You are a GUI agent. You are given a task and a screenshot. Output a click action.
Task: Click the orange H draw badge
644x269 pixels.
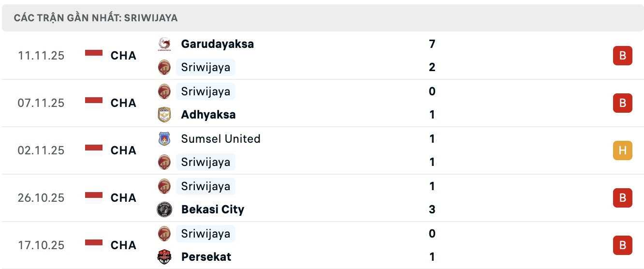coord(622,150)
